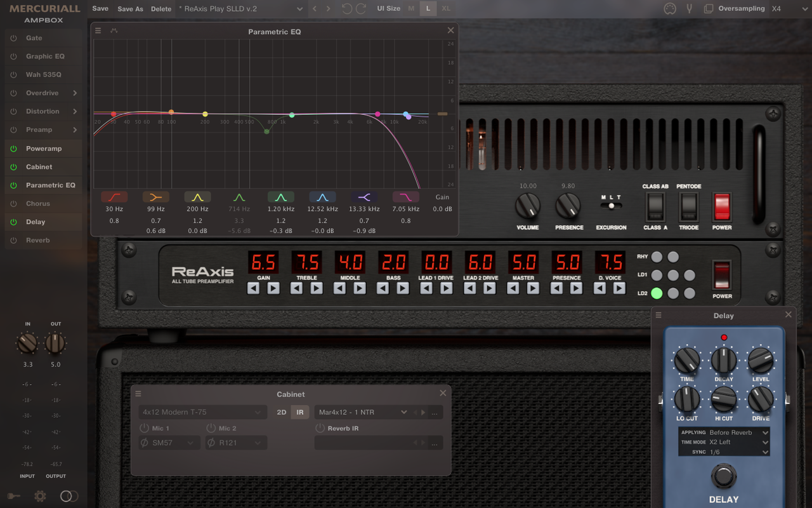Viewport: 812px width, 508px height.
Task: Select the 12.52 kHz bell band icon
Action: tap(322, 197)
